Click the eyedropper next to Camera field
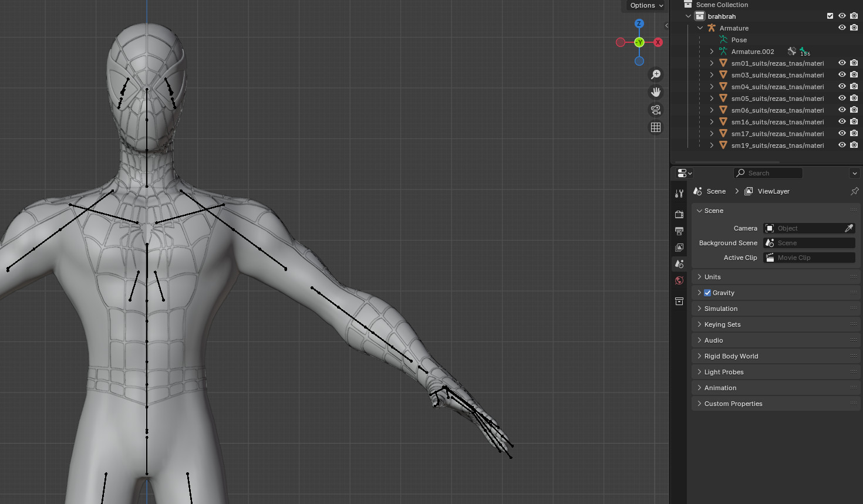 (x=849, y=228)
